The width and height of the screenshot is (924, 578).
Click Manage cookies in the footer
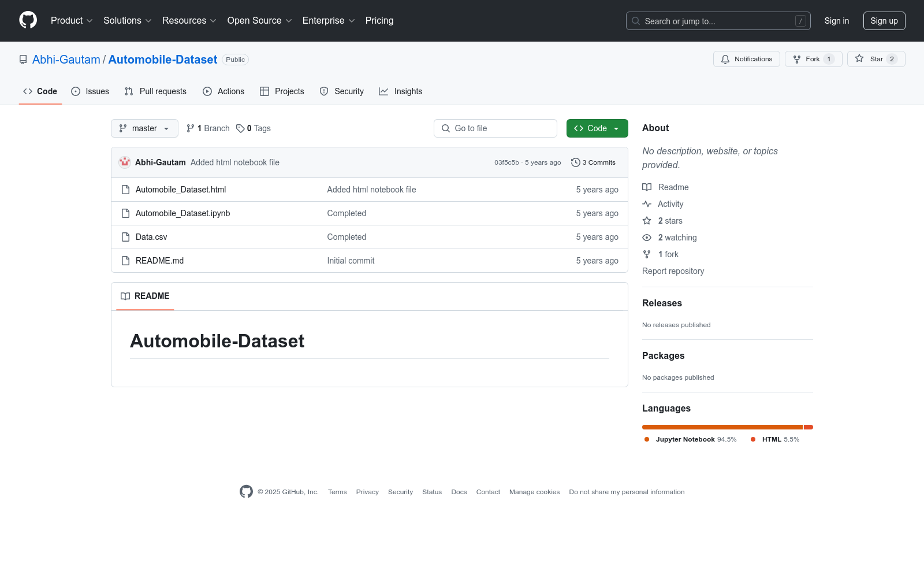tap(535, 492)
